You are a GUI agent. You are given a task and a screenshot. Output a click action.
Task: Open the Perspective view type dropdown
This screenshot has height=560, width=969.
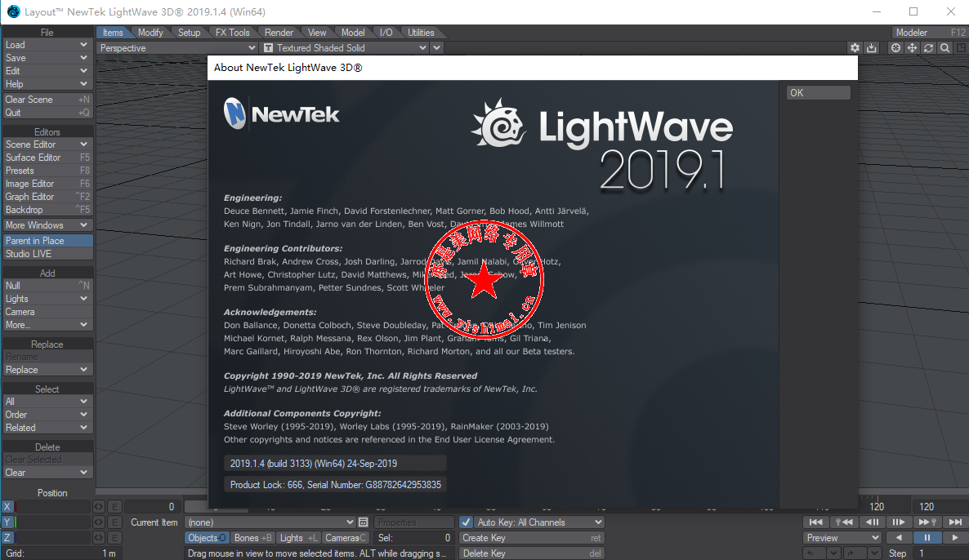[176, 47]
